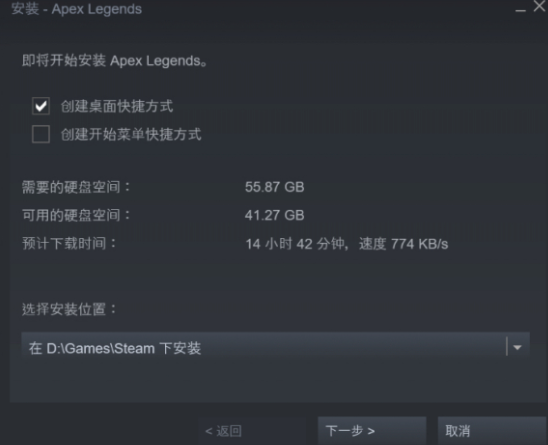
Task: Click the 安装 - Apex Legends title bar
Action: pyautogui.click(x=77, y=9)
